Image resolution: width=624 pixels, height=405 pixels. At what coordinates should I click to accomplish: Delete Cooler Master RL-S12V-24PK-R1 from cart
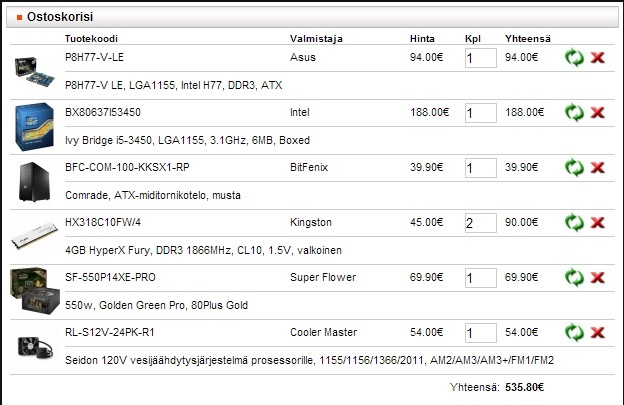point(598,332)
